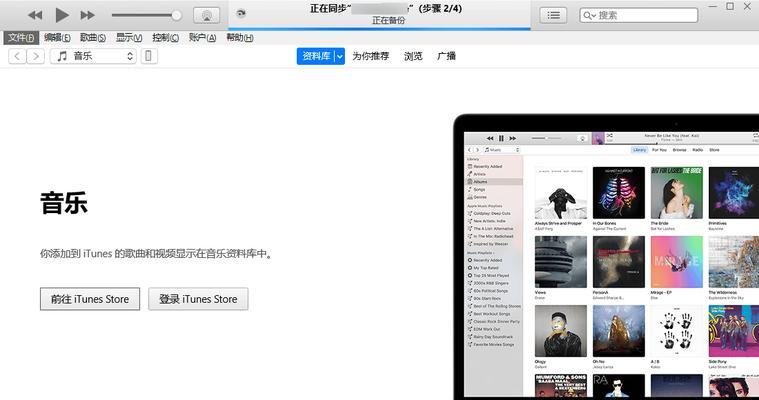Image resolution: width=759 pixels, height=400 pixels.
Task: Open the 编辑(E) menu
Action: [x=57, y=37]
